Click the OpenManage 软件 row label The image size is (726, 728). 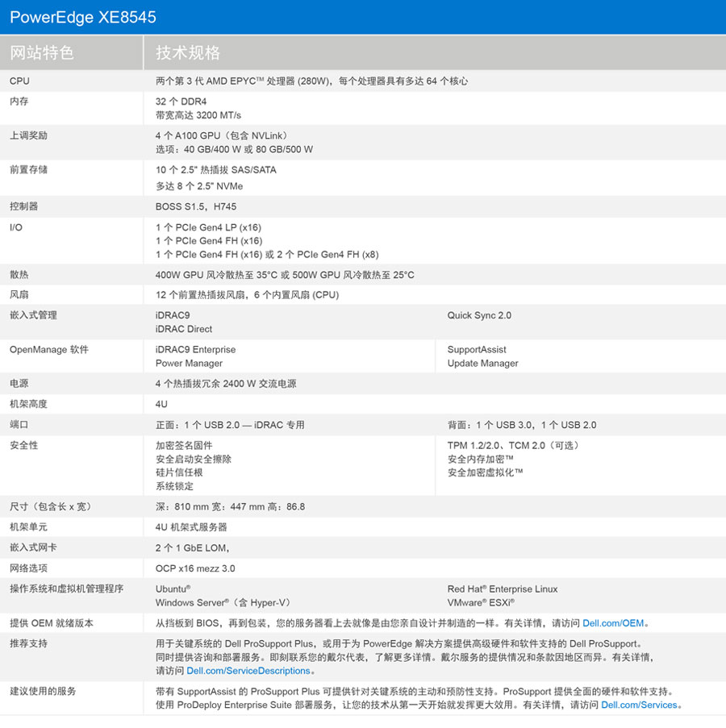coord(48,349)
